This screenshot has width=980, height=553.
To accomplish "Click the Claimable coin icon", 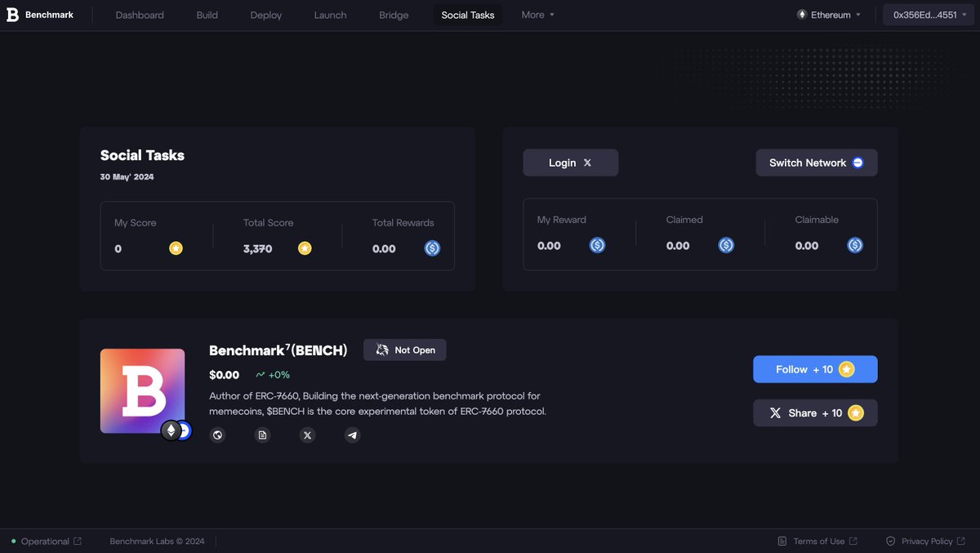I will [x=855, y=245].
